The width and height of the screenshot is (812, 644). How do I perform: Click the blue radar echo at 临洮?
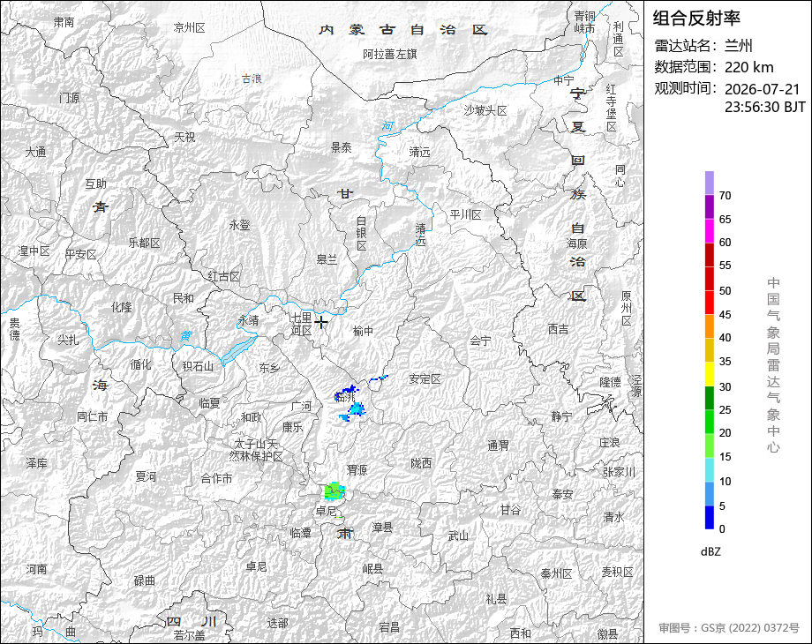pyautogui.click(x=345, y=393)
